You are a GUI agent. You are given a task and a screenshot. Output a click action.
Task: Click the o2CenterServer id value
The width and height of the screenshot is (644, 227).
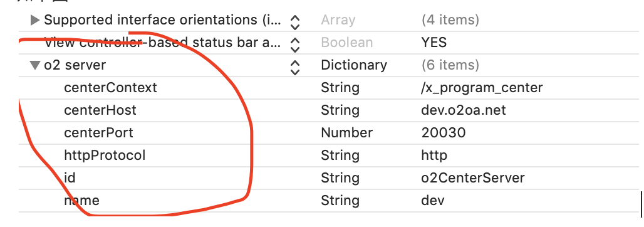[x=473, y=177]
